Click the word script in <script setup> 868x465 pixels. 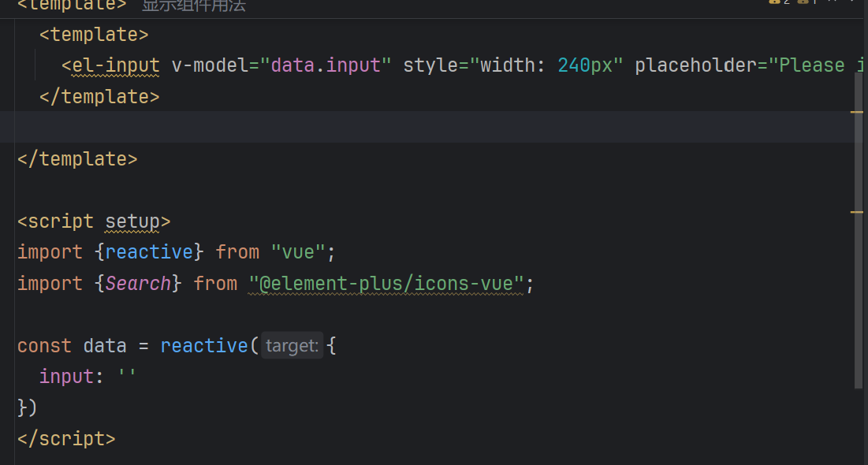tap(61, 221)
